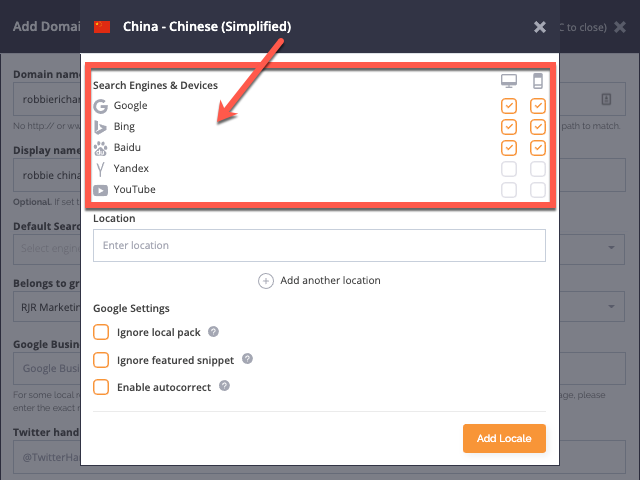Expand the Belongs to group dropdown
Screen dimensions: 640x480
609,303
